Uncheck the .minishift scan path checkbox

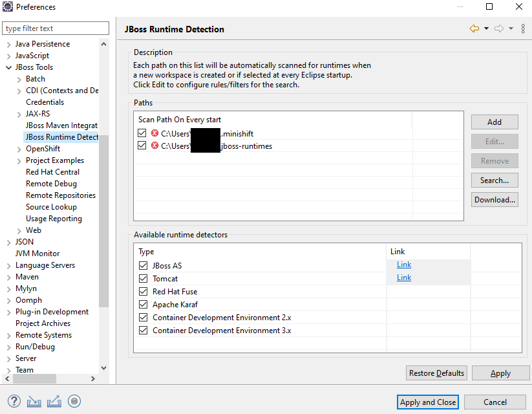click(x=142, y=133)
